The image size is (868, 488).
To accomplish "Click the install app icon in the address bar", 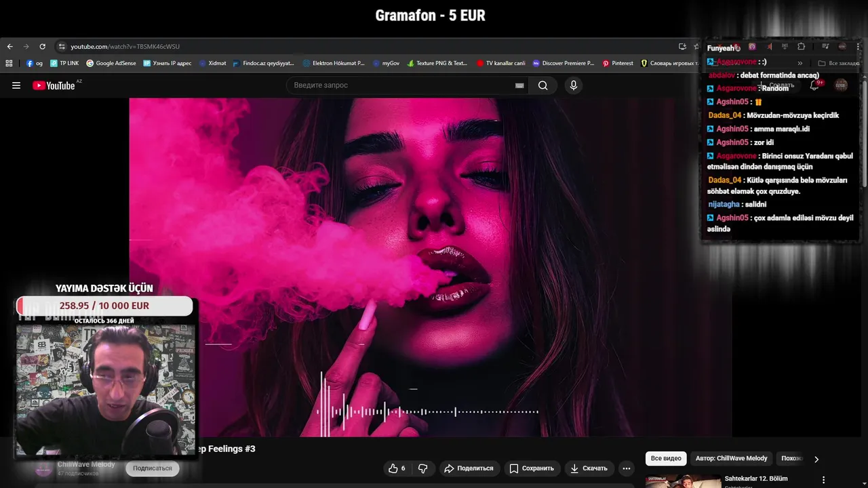I will [682, 47].
